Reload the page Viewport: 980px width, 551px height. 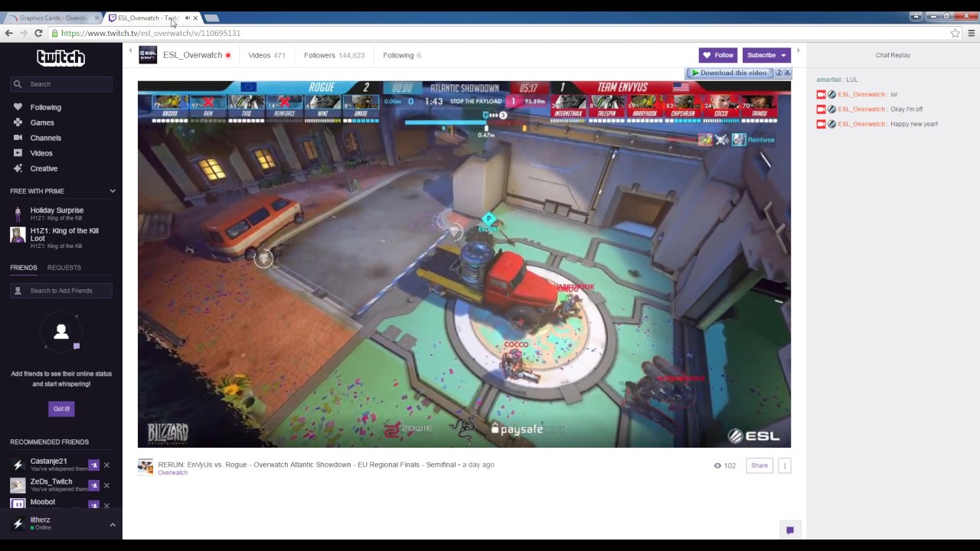(38, 33)
